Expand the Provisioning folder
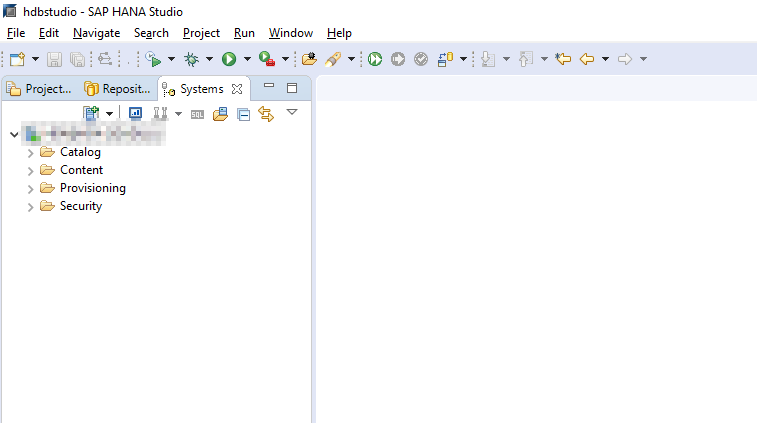 (30, 189)
